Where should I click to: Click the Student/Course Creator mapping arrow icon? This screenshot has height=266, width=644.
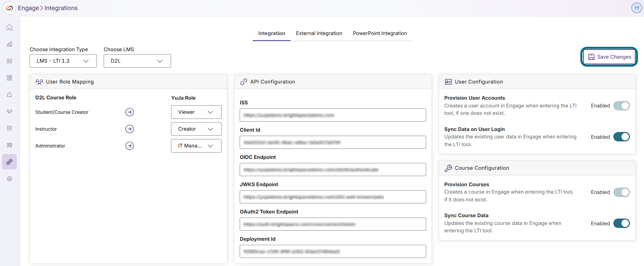(130, 112)
